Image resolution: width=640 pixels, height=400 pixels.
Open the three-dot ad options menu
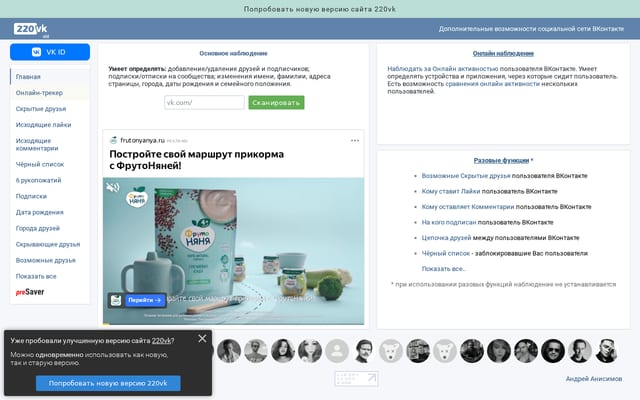[x=355, y=140]
